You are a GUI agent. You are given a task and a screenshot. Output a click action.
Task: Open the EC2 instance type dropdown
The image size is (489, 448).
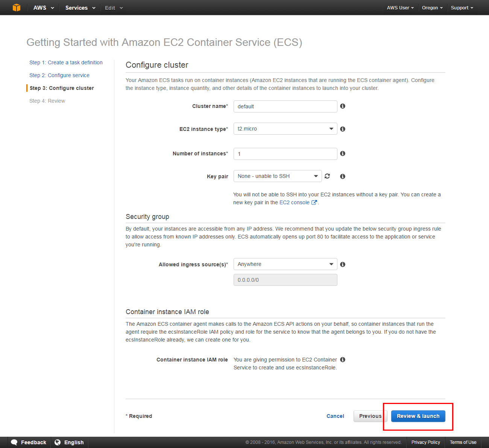tap(331, 129)
